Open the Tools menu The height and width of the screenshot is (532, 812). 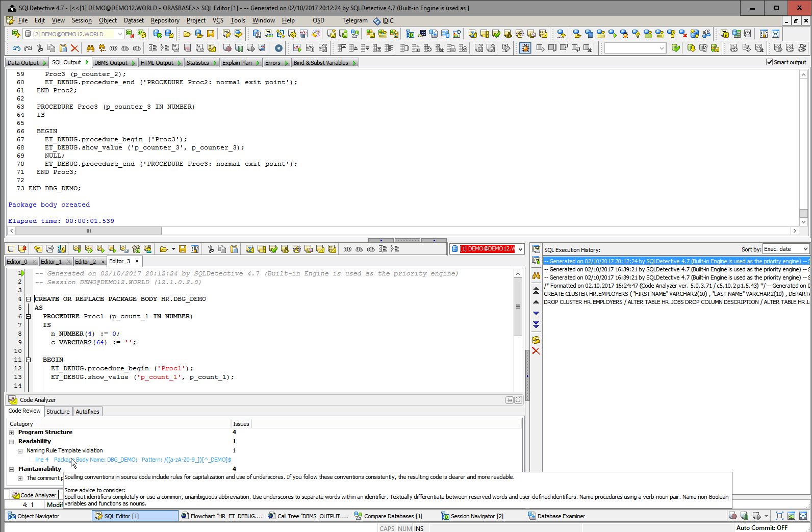pyautogui.click(x=238, y=20)
